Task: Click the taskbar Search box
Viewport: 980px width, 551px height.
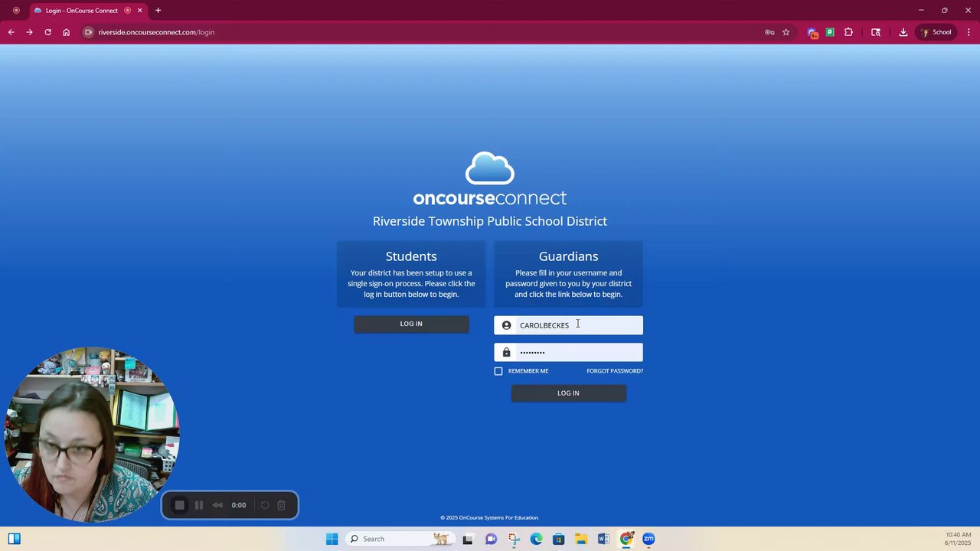Action: point(400,539)
